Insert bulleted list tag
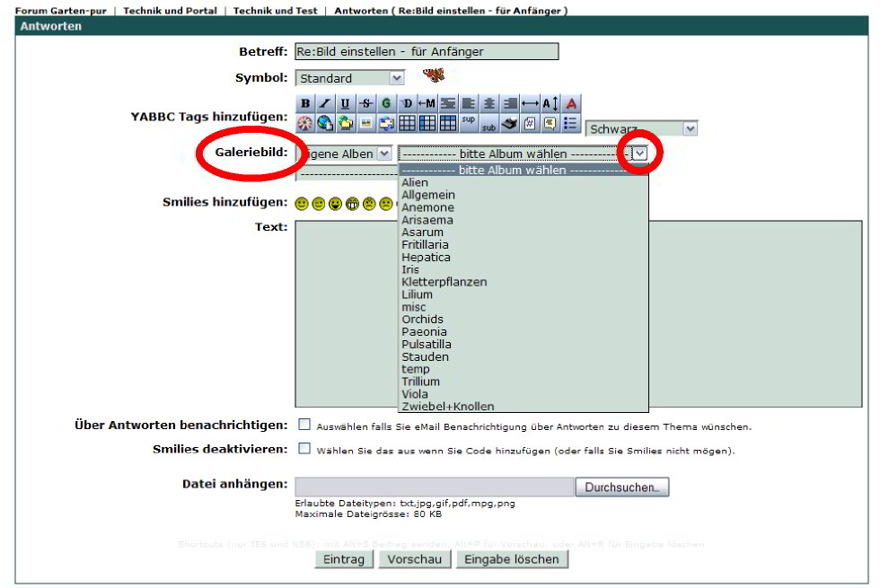Viewport: 880px width, 588px height. pyautogui.click(x=569, y=123)
